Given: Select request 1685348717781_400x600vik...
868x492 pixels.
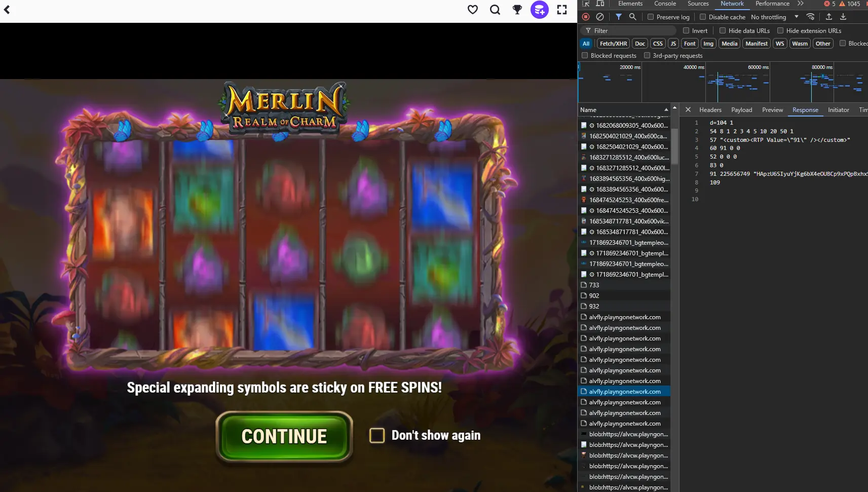Looking at the screenshot, I should point(624,221).
